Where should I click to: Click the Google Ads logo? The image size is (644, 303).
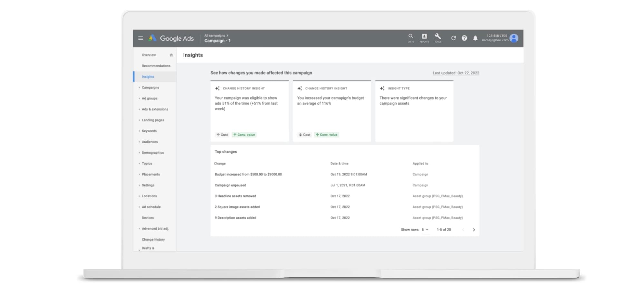click(171, 38)
